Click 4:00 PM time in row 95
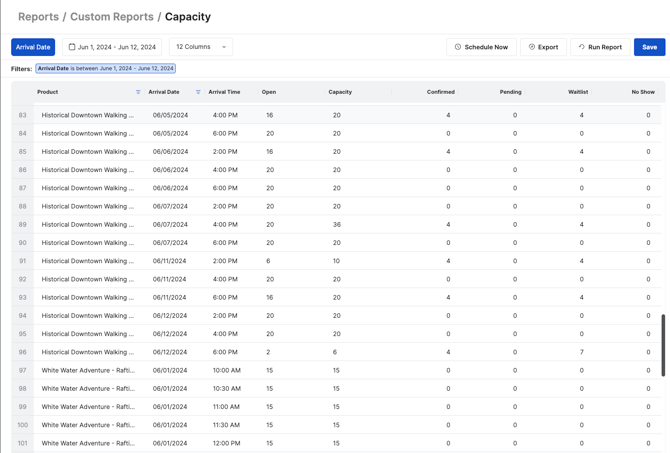Viewport: 670px width, 453px height. pos(225,334)
